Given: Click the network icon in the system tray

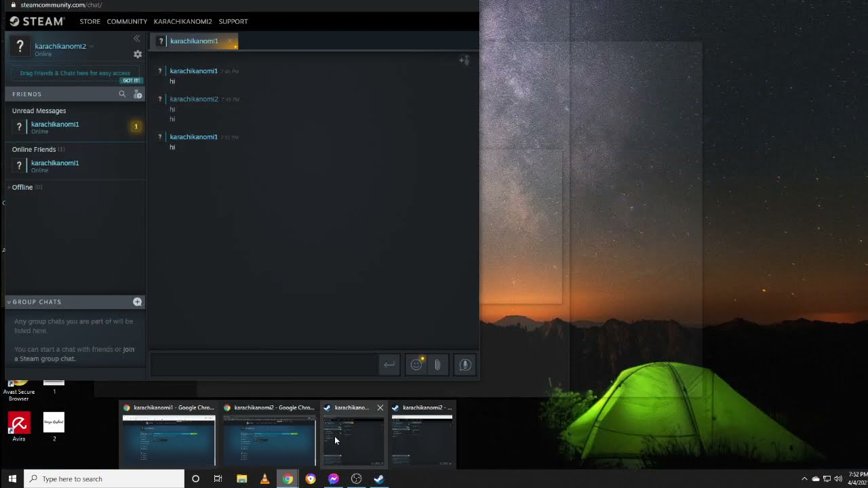Looking at the screenshot, I should coord(827,479).
